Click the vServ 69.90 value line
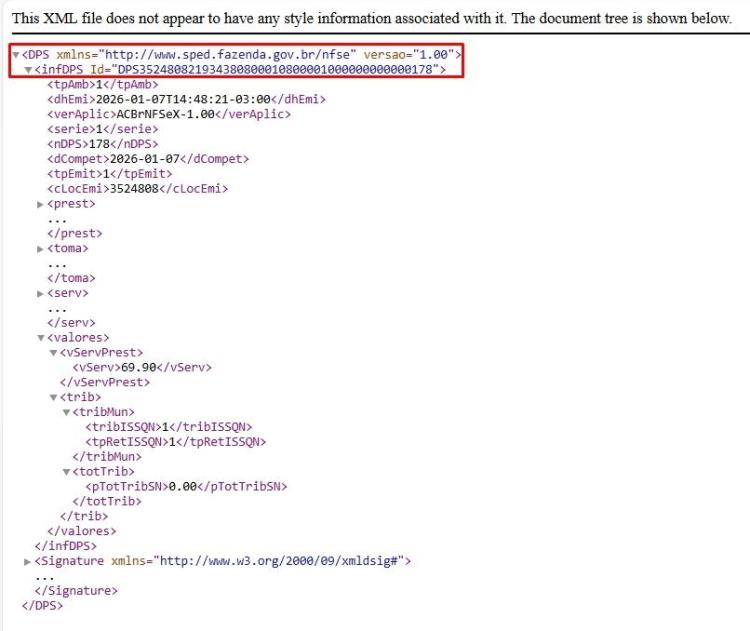The height and width of the screenshot is (631, 750). coord(142,367)
